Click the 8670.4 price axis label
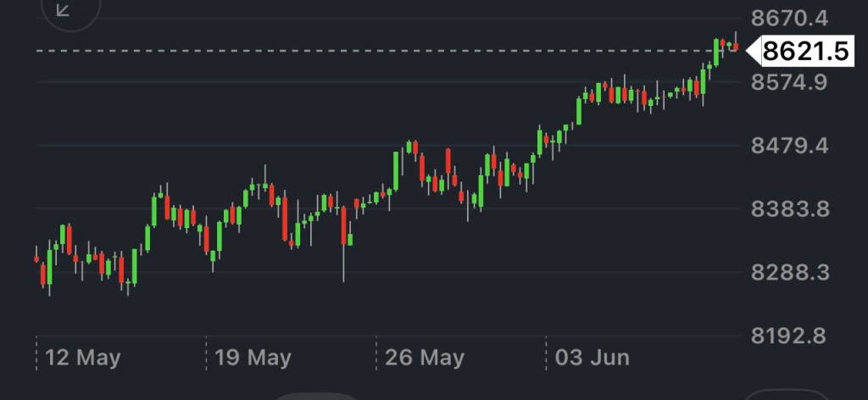Screen dimensions: 868x400 click(789, 17)
